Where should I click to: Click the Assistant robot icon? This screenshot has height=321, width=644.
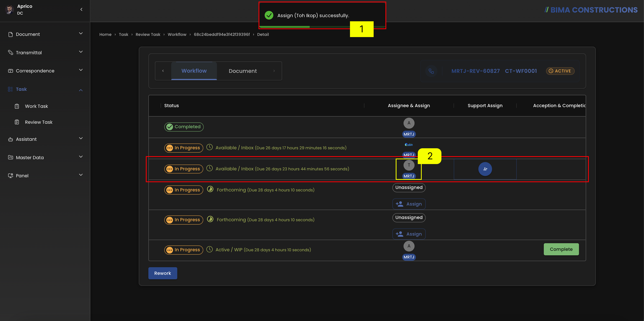point(10,139)
